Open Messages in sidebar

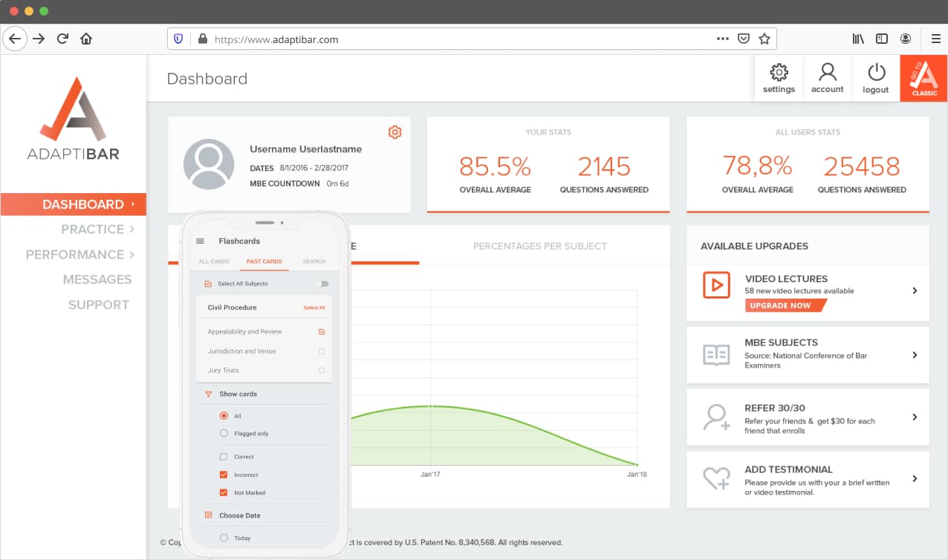97,279
